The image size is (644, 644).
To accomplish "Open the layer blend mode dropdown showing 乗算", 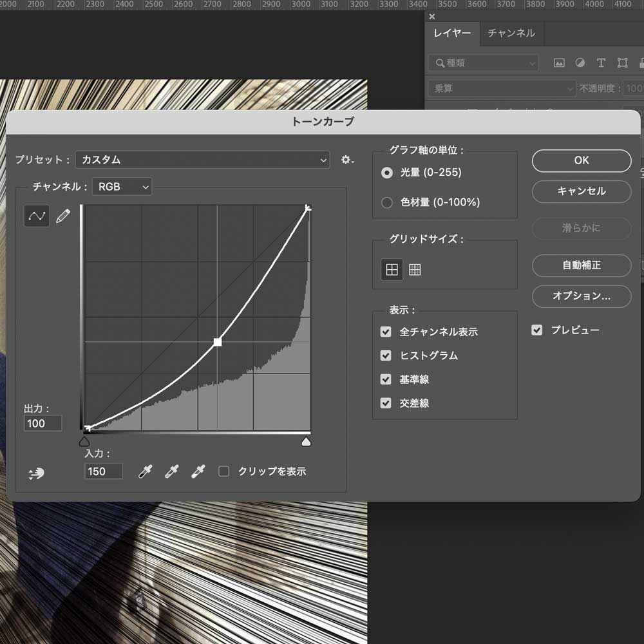I will pos(501,88).
